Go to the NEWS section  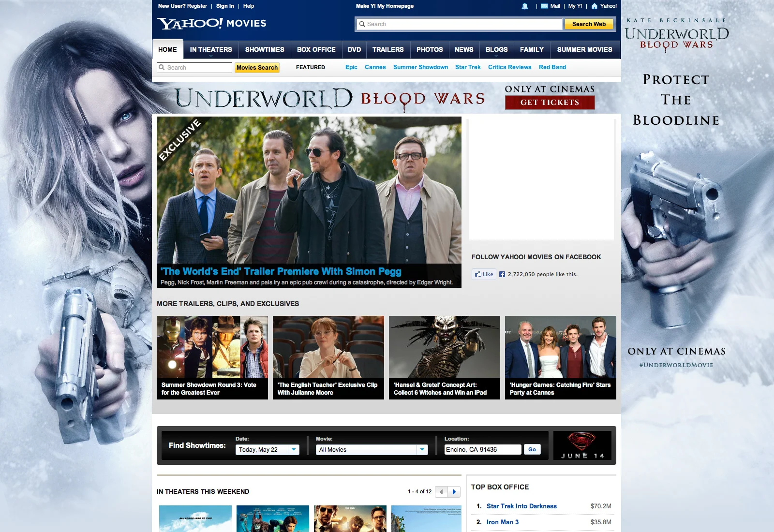[x=464, y=49]
